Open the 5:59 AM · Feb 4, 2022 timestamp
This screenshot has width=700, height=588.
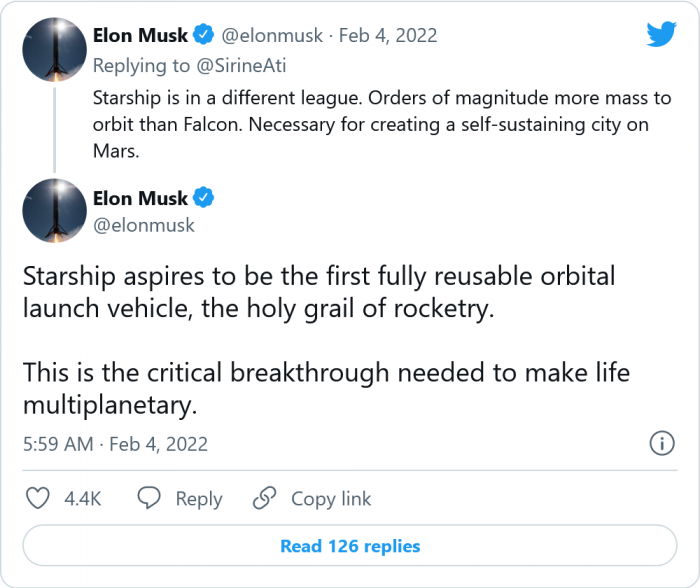click(115, 444)
